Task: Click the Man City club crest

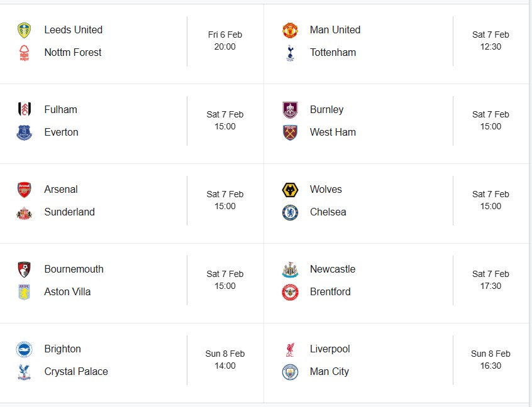Action: point(290,372)
